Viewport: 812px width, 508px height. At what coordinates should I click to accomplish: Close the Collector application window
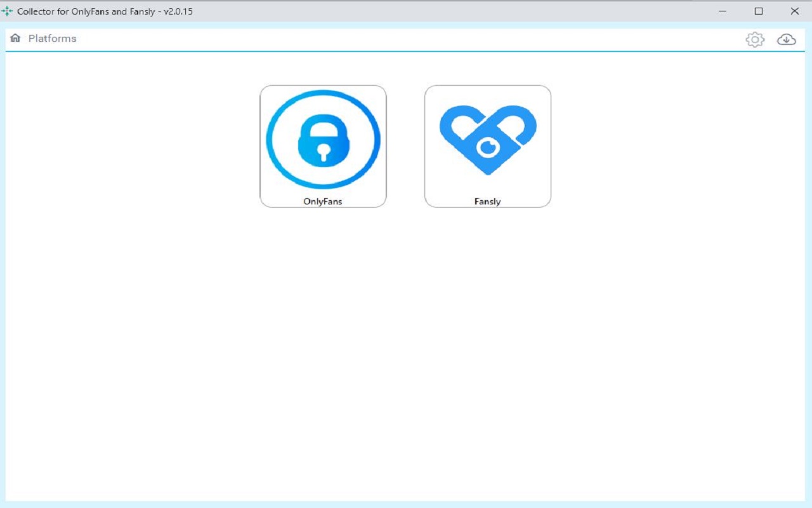(794, 11)
